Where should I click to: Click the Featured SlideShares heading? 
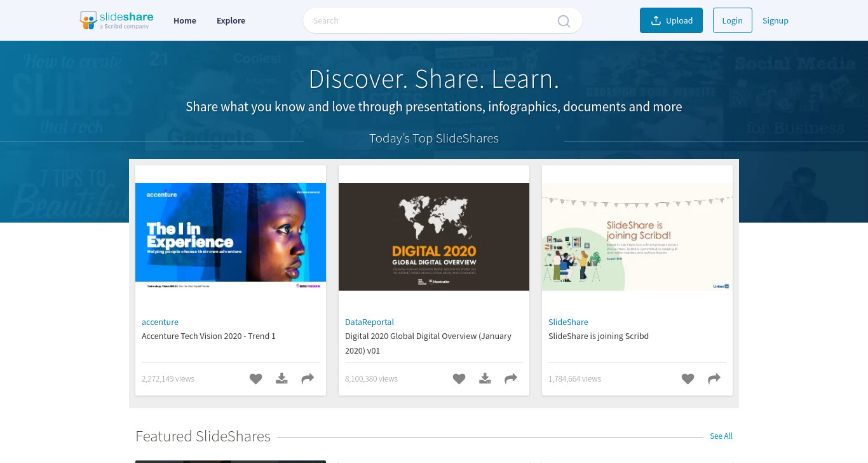pyautogui.click(x=203, y=436)
